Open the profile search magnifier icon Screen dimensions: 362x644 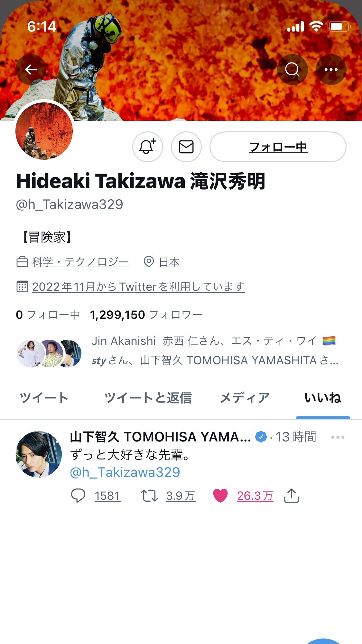coord(292,70)
